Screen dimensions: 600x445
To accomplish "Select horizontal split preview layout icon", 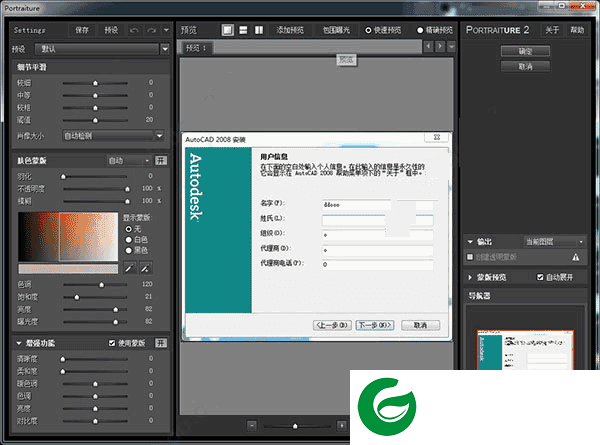I will tap(243, 30).
